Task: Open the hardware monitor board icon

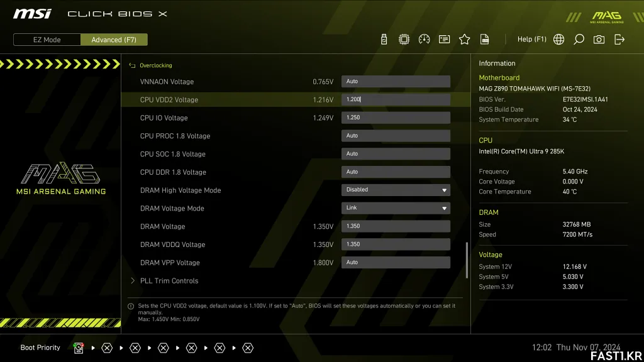Action: coord(444,40)
